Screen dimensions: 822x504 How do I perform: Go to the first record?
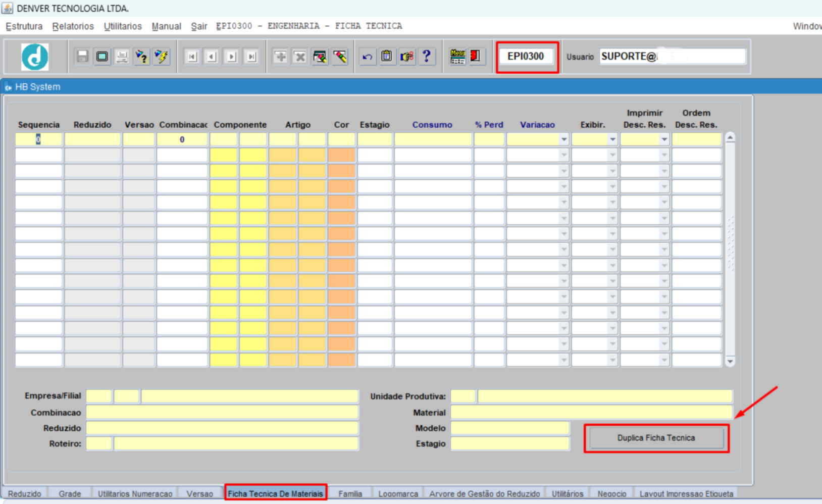point(192,57)
